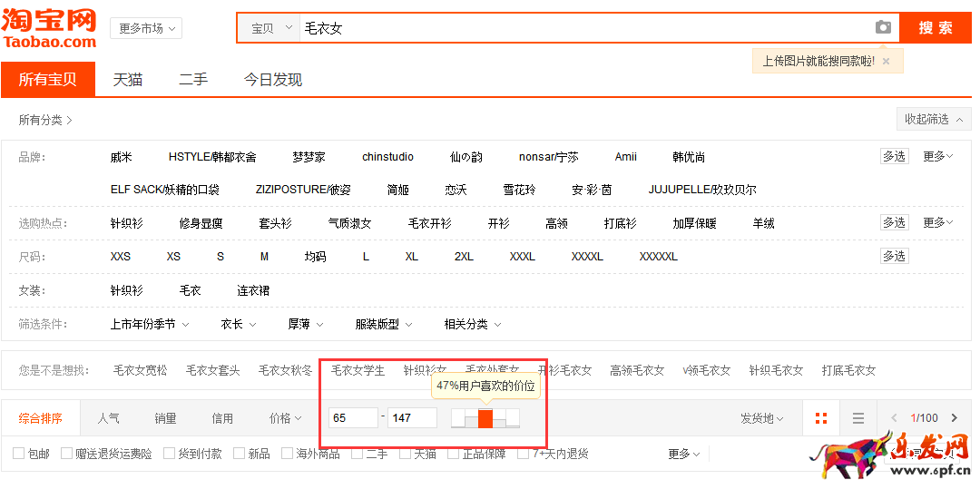Expand 更多 in the 品牌 row
Image resolution: width=980 pixels, height=489 pixels.
coord(938,156)
